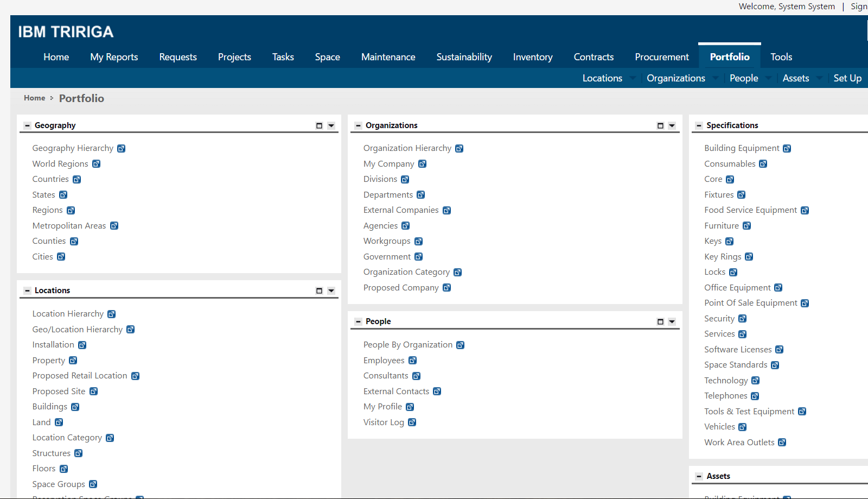Open the Procurement tab
This screenshot has width=868, height=499.
click(x=662, y=57)
